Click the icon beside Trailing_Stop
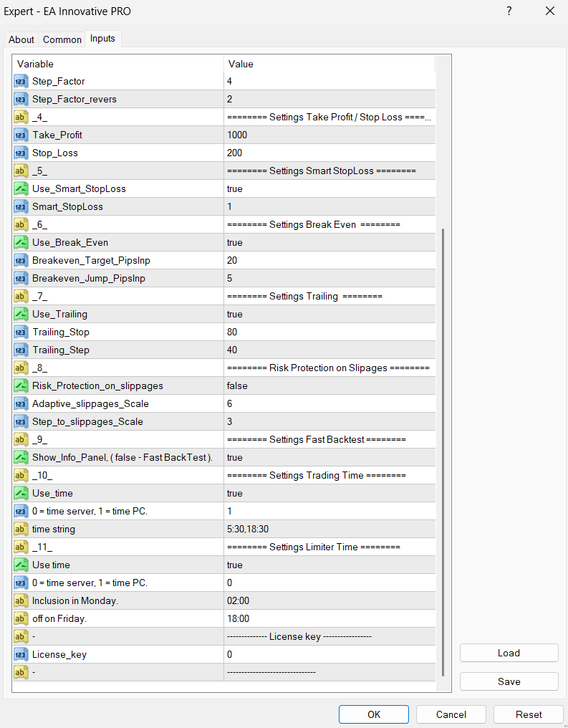568x728 pixels. pyautogui.click(x=21, y=332)
